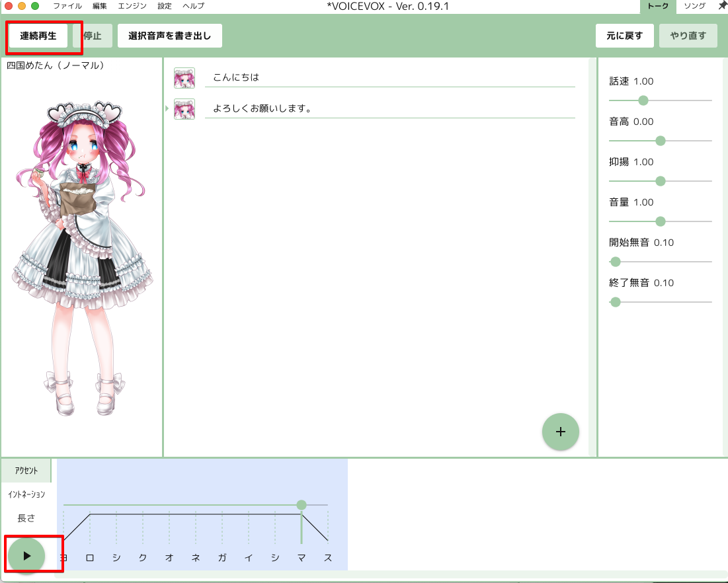This screenshot has width=728, height=583.
Task: Open the ヘルプ menu
Action: (193, 6)
